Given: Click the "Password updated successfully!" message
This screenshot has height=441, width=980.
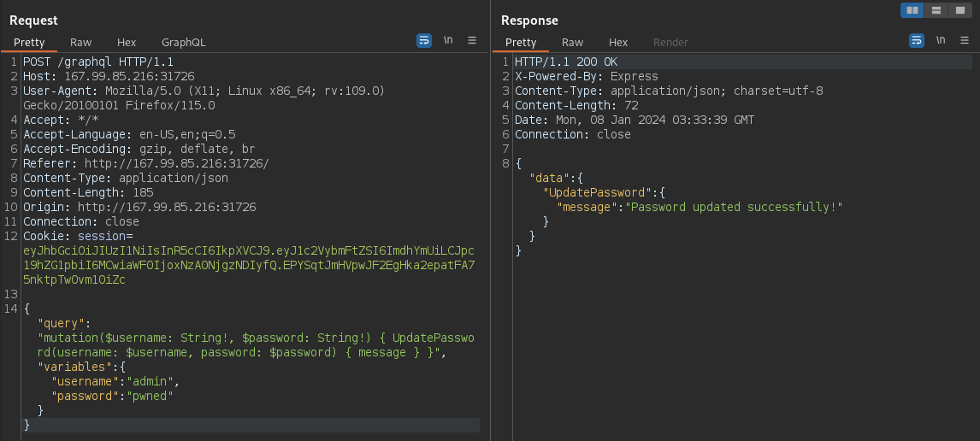Looking at the screenshot, I should pos(735,207).
